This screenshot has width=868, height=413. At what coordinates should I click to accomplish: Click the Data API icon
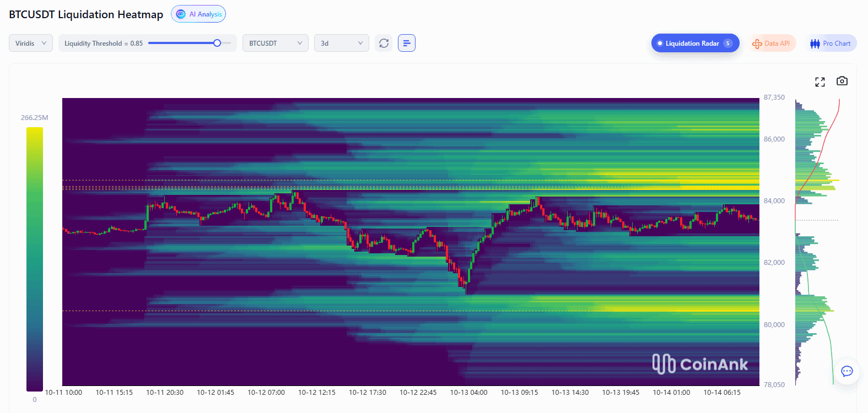point(757,44)
